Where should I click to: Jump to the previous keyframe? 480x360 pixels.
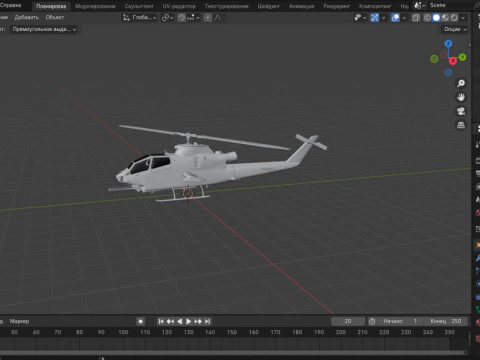(x=170, y=321)
